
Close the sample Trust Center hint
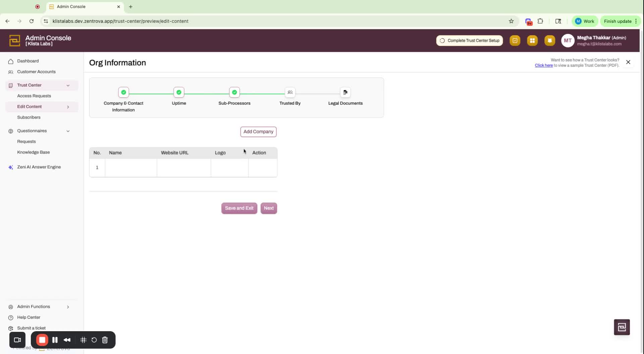click(628, 62)
